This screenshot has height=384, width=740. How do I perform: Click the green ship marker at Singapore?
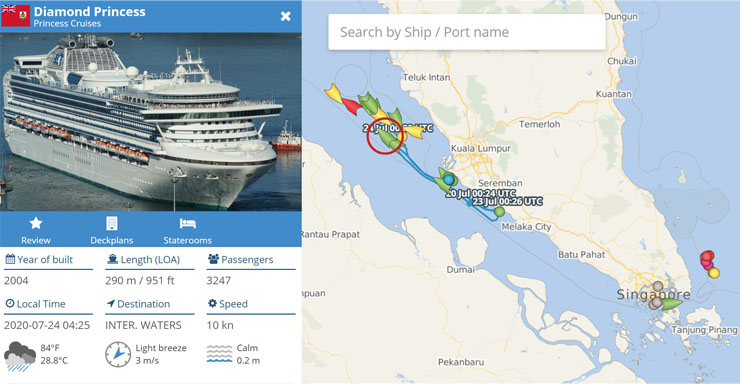(671, 304)
